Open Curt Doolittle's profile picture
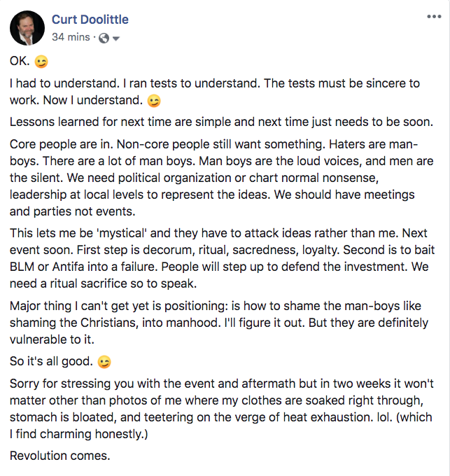 (27, 28)
